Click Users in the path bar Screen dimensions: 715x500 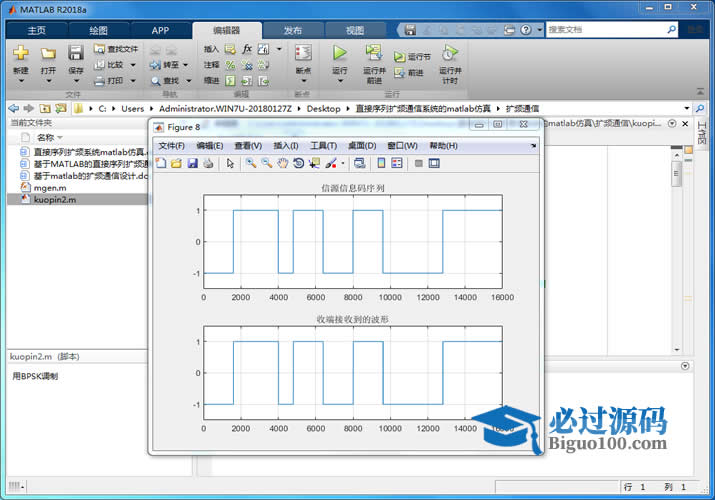(132, 108)
